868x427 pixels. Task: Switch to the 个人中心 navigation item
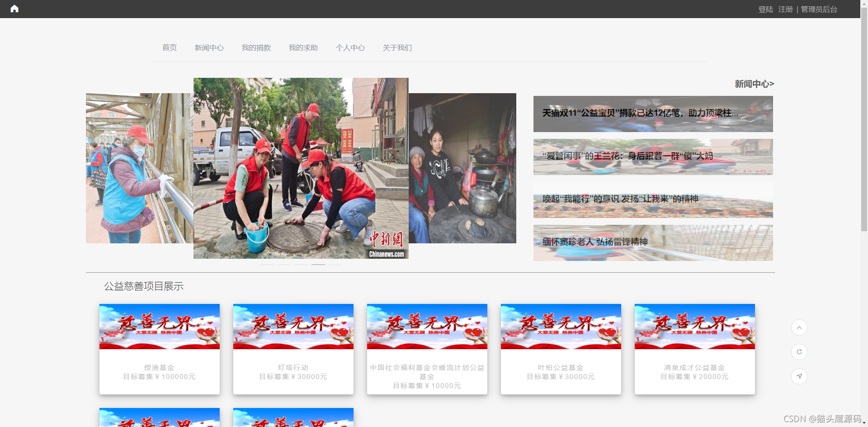350,47
